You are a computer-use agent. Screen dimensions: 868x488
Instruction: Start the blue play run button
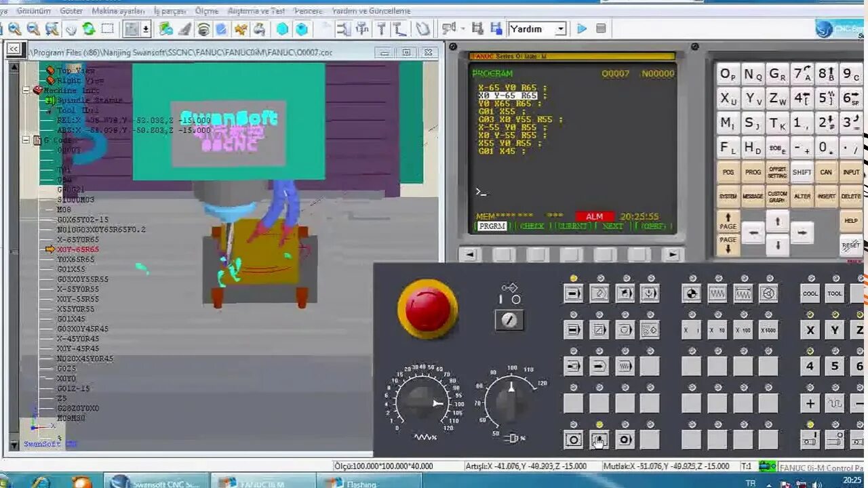point(582,28)
